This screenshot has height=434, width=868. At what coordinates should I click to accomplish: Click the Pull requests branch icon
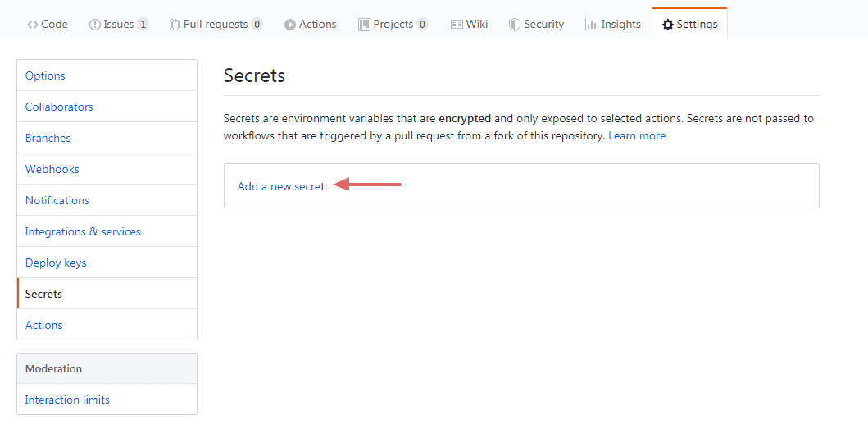click(x=175, y=25)
